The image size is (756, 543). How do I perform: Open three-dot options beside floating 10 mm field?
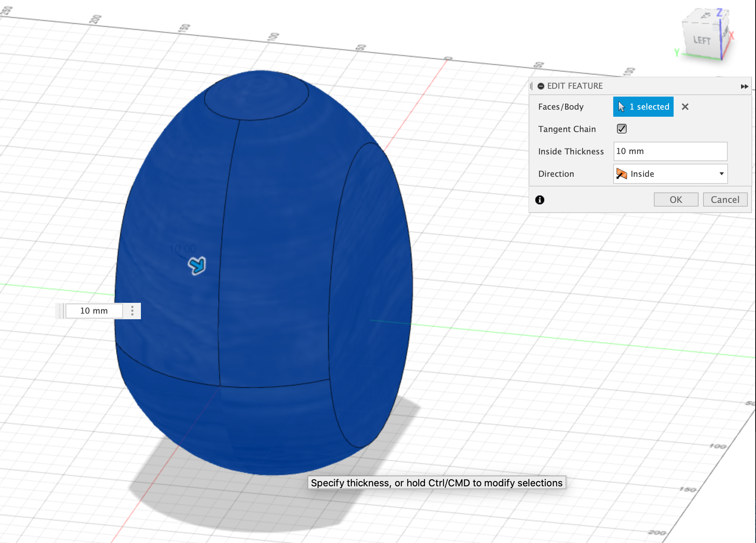tap(132, 311)
